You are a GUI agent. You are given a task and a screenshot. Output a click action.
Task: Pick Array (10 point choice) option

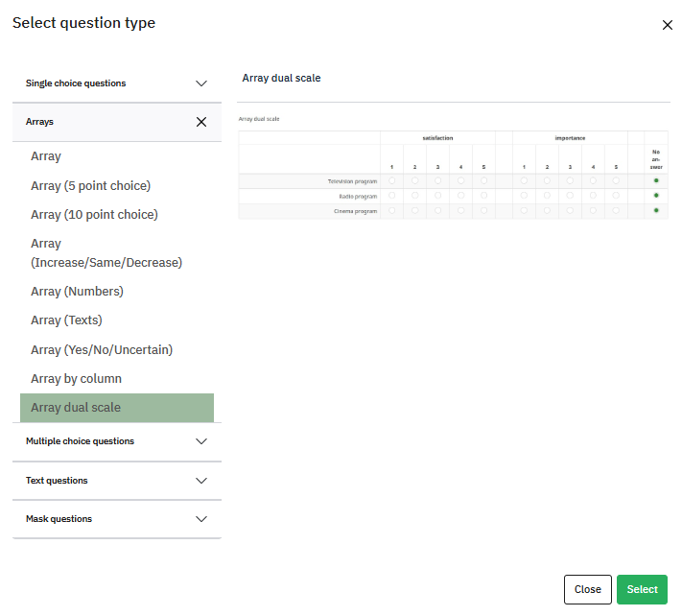pyautogui.click(x=94, y=214)
